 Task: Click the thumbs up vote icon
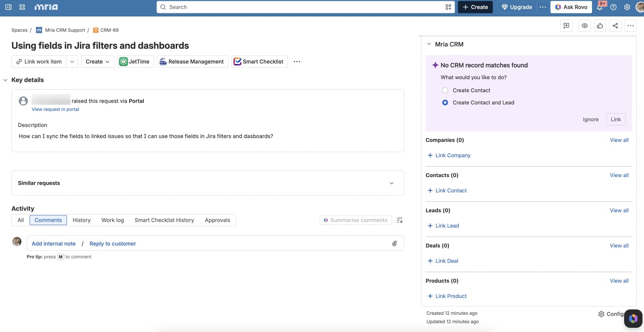pos(600,26)
